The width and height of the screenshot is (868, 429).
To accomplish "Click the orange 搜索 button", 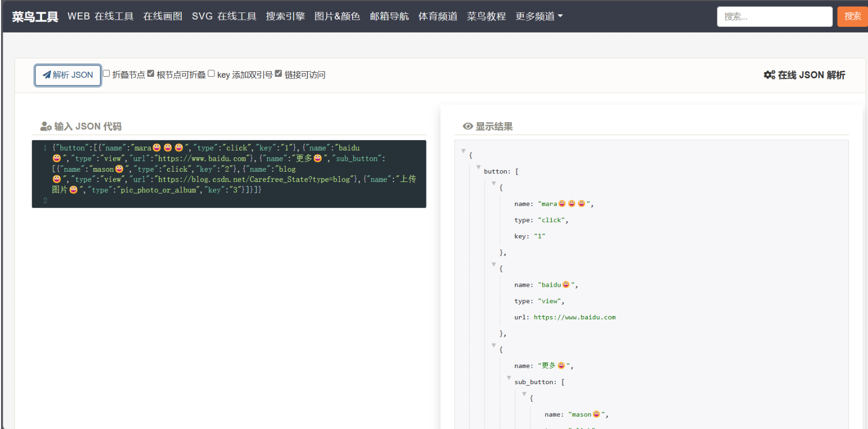I will click(x=853, y=16).
